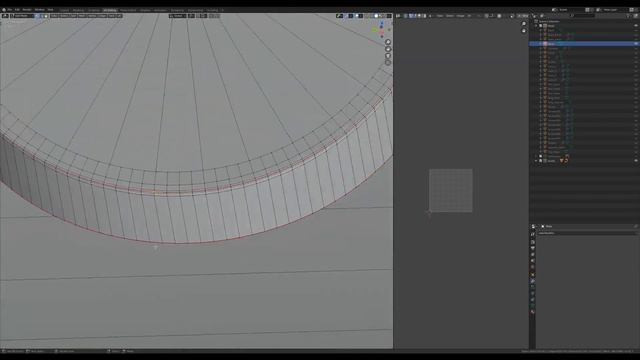Viewport: 640px width, 360px height.
Task: Open the View Layer selector field
Action: (x=616, y=10)
